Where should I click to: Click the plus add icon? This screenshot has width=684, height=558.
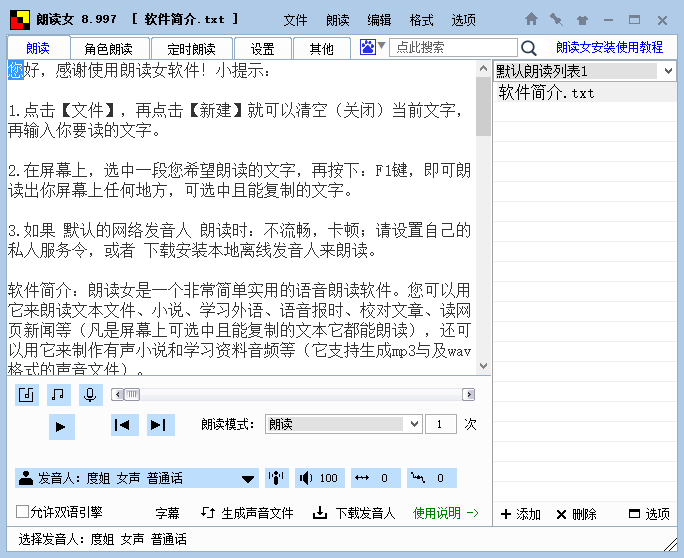click(x=506, y=514)
